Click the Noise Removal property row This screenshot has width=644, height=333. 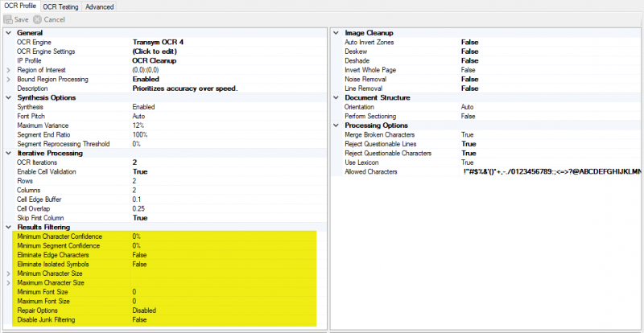tap(492, 80)
